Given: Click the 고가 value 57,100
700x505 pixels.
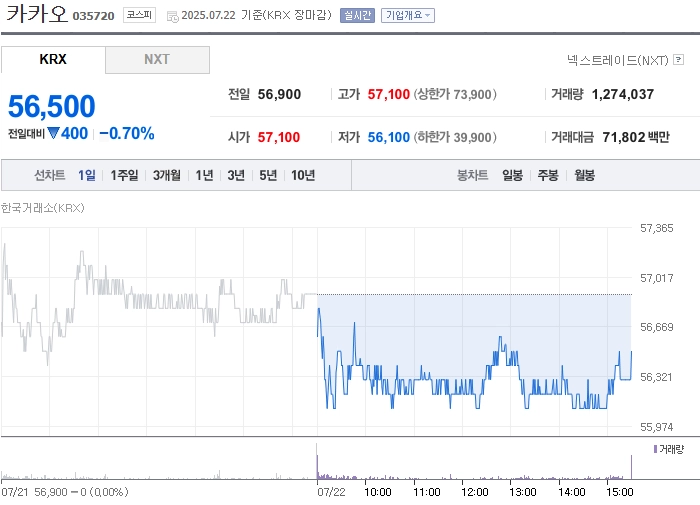Looking at the screenshot, I should pyautogui.click(x=388, y=94).
